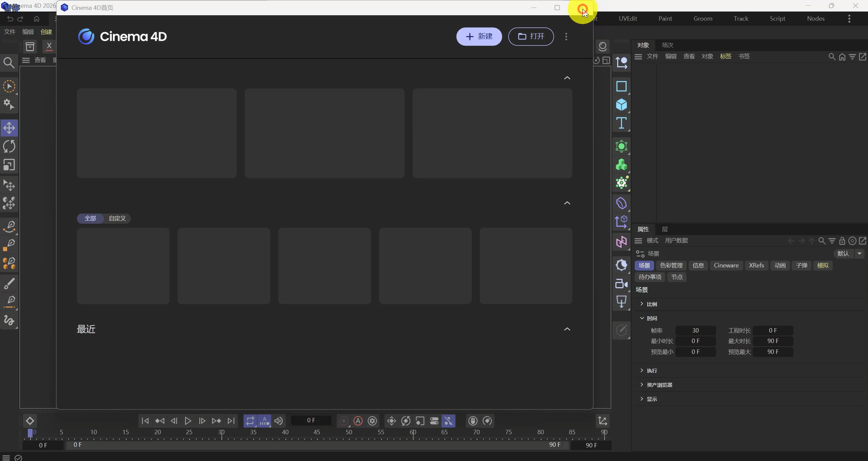868x461 pixels.
Task: Open the 用户数据 menu
Action: coord(676,241)
